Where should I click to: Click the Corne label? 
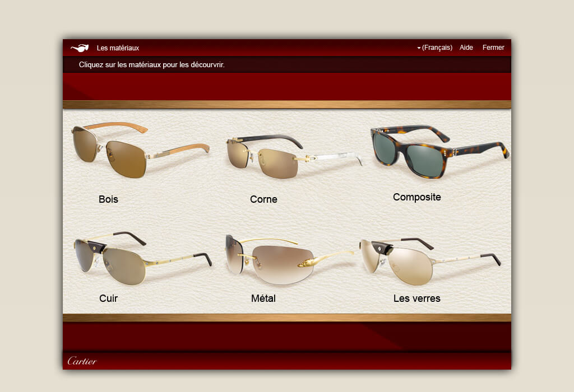263,199
